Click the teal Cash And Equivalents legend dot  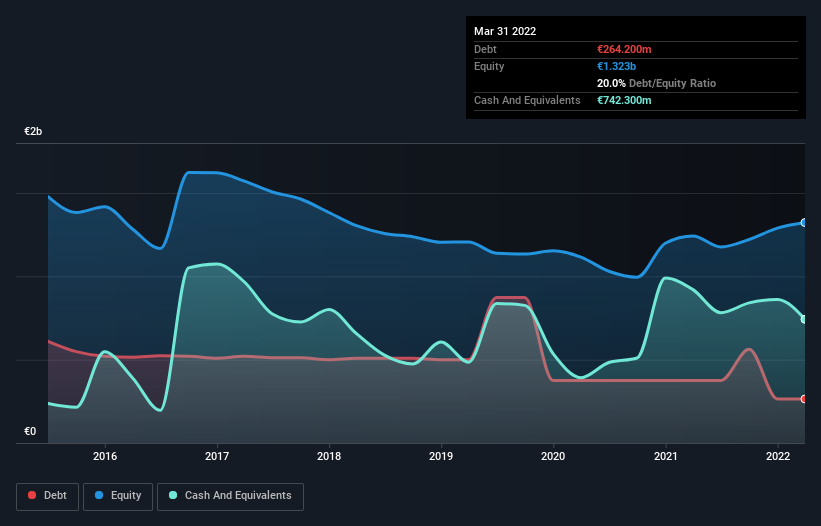[173, 495]
